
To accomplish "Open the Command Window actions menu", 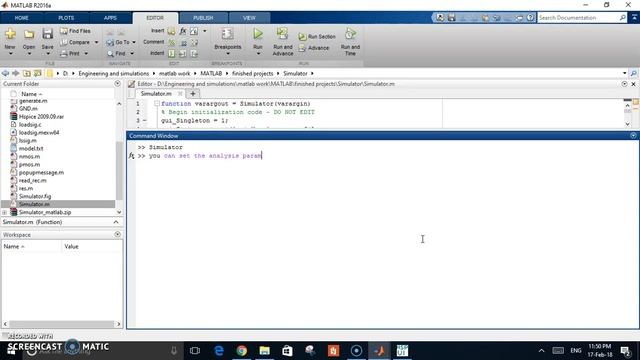I will click(633, 136).
